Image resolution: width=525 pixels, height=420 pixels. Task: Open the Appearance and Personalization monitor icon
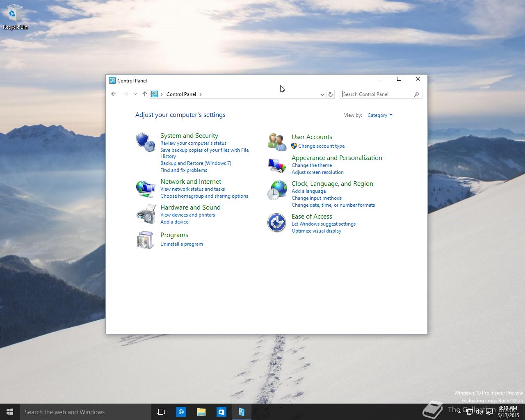pos(277,165)
